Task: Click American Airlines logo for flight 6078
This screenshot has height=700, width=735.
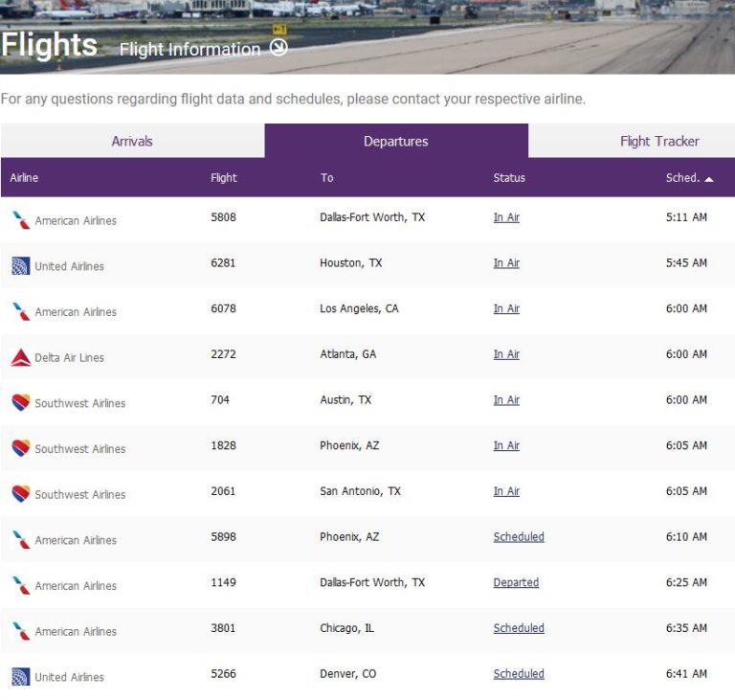Action: click(21, 311)
